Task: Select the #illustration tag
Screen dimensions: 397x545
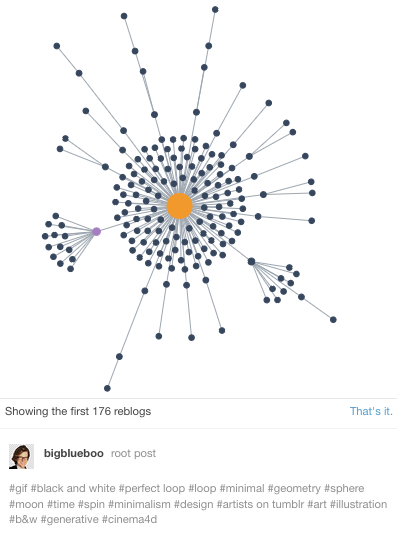Action: 358,504
